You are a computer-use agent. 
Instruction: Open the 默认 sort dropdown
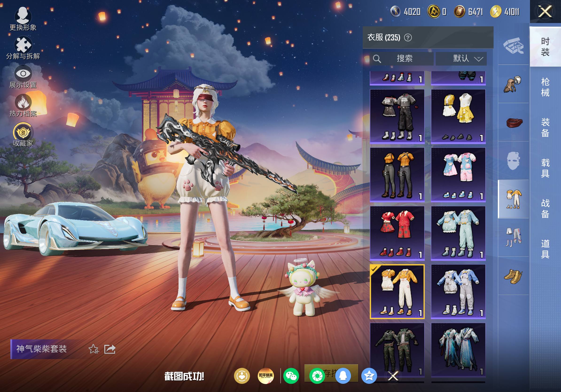(x=461, y=59)
